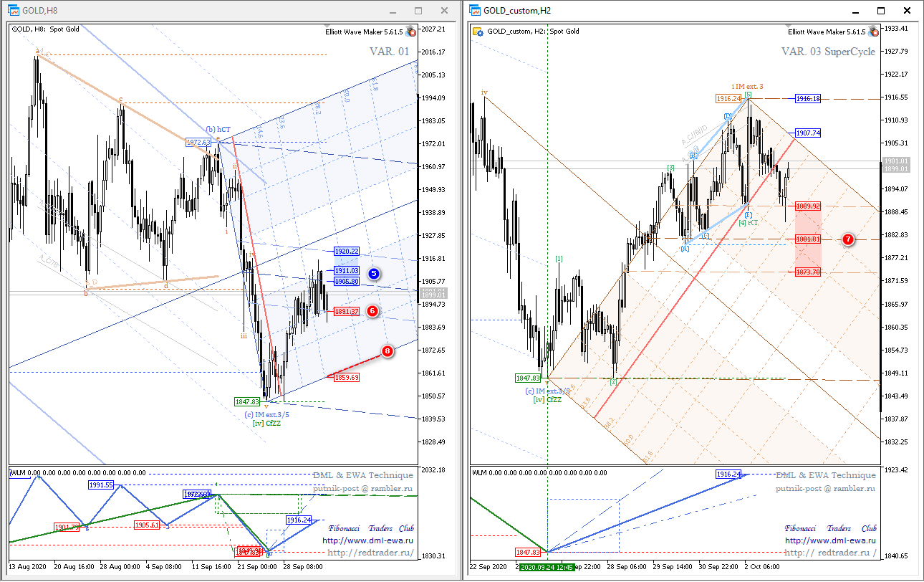Select the red circle marker numbered 7
The image size is (924, 582).
tap(847, 239)
